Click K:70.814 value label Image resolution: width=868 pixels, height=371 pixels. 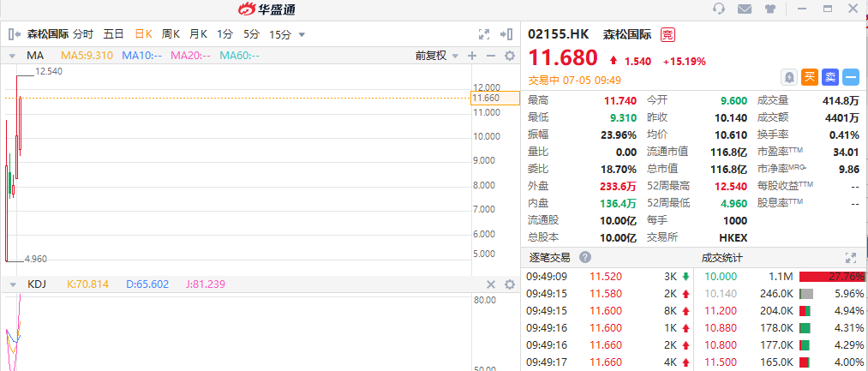[87, 284]
